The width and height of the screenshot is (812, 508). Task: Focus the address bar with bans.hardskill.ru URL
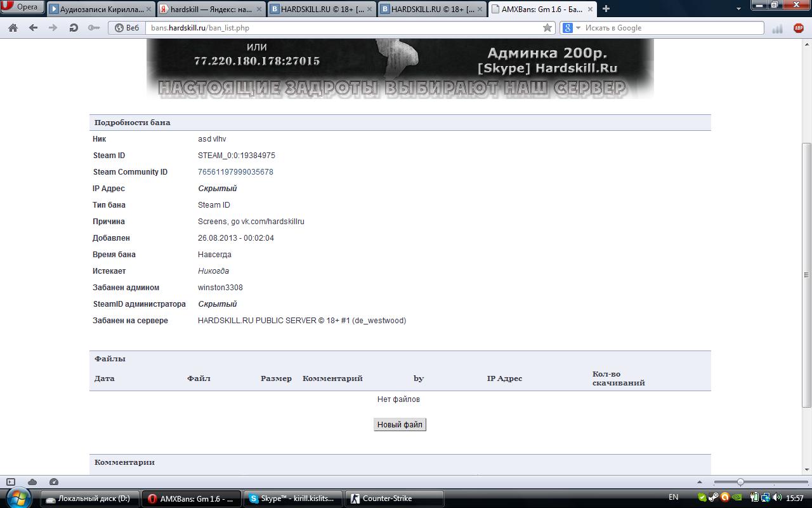[343, 28]
